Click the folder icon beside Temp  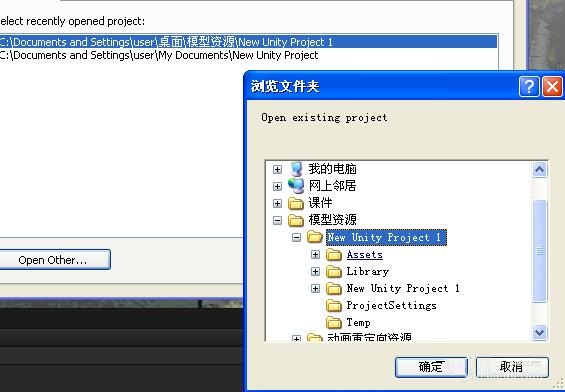[x=334, y=322]
